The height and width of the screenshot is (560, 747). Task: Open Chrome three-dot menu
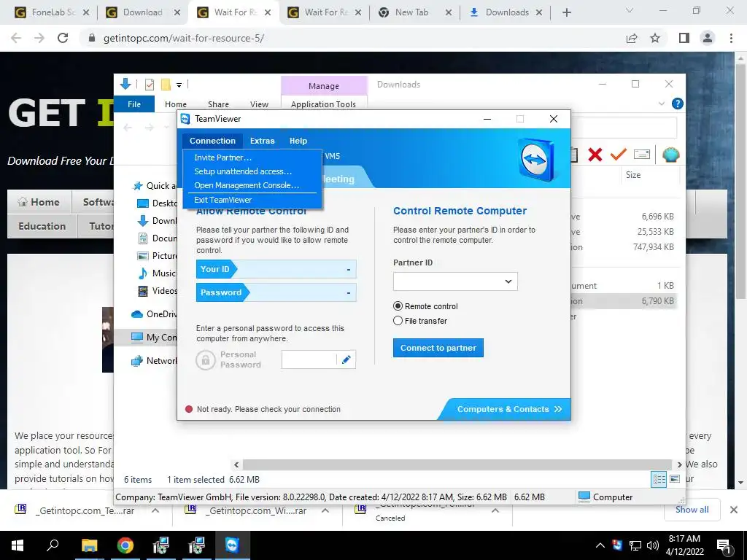coord(731,38)
